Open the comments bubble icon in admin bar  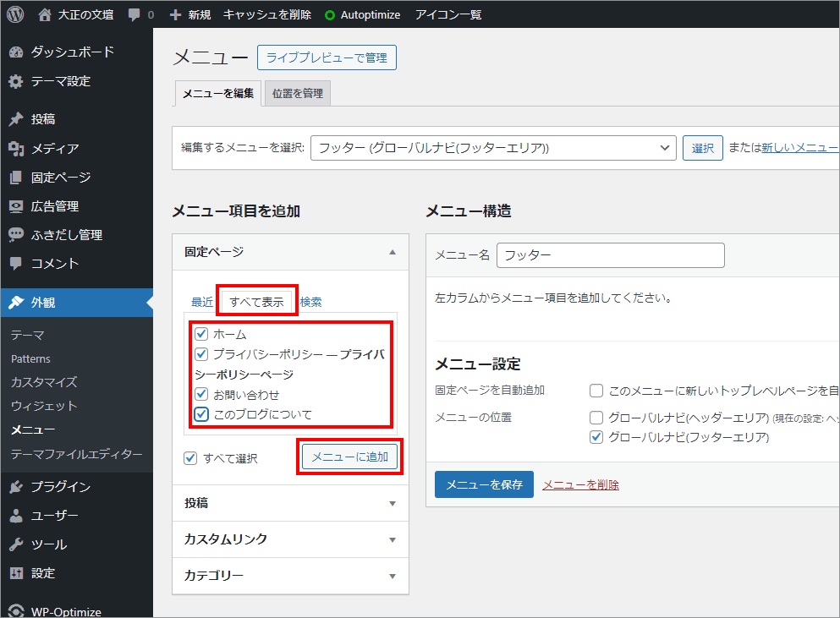click(134, 15)
